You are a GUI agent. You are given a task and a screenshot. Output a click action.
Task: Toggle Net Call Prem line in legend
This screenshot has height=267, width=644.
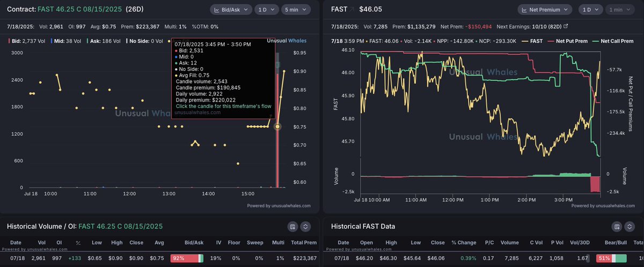point(612,41)
